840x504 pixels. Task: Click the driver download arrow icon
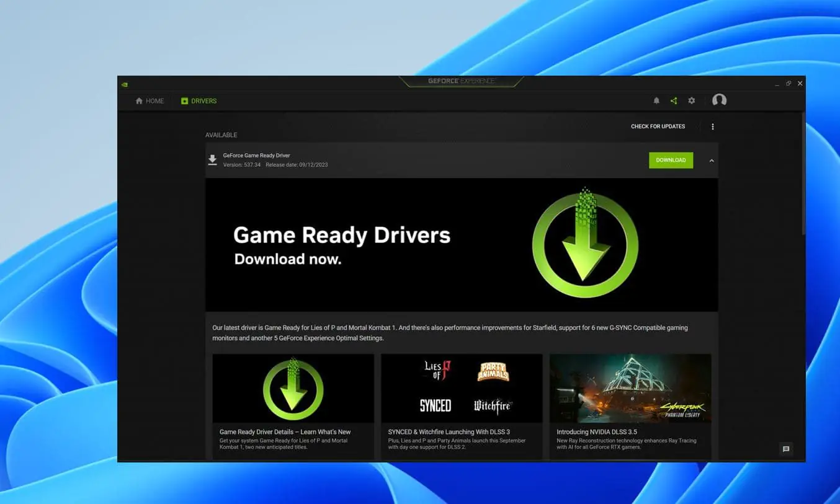pyautogui.click(x=212, y=160)
